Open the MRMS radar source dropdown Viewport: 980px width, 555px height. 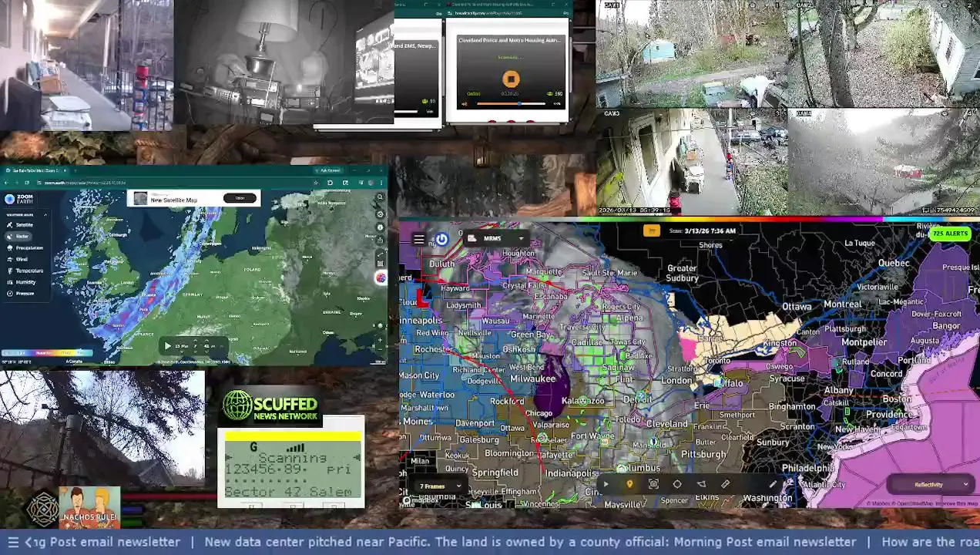497,238
